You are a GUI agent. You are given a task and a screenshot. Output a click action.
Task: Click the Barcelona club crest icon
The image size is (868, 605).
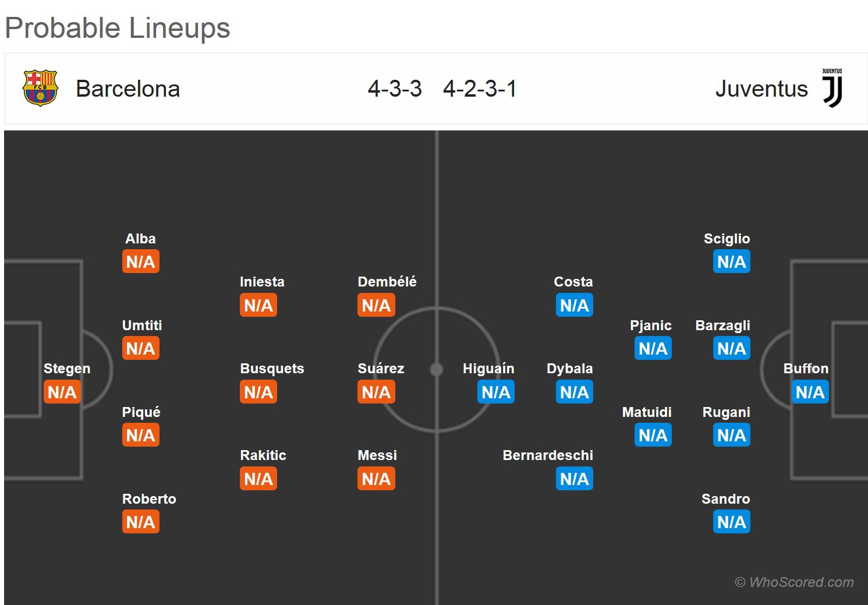point(40,89)
